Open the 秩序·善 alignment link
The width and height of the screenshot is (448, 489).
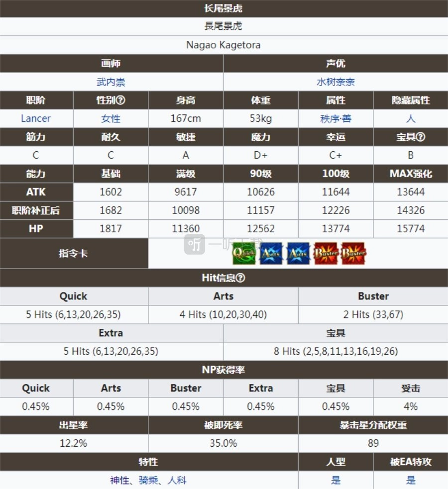(x=336, y=119)
